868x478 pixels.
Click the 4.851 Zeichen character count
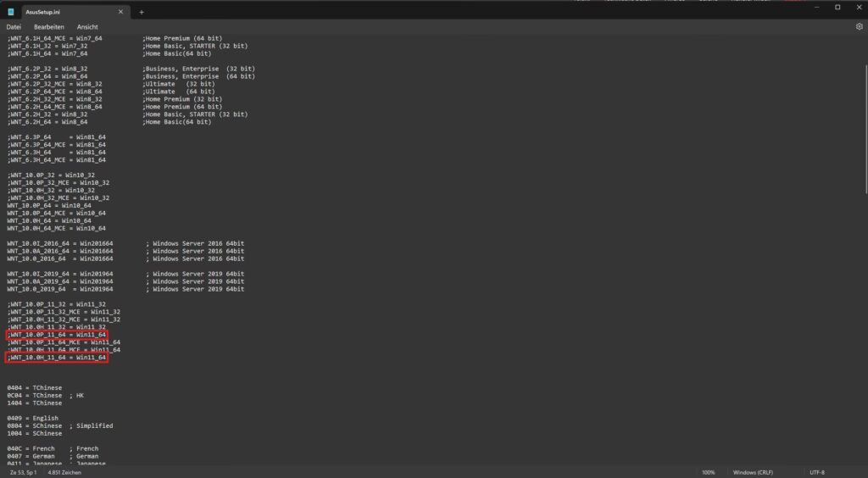coord(65,472)
